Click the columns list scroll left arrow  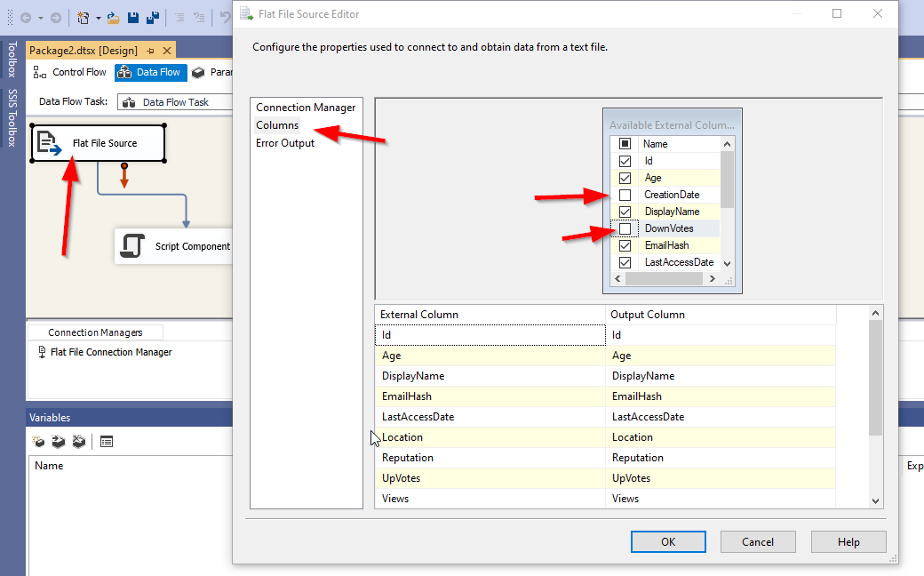(617, 279)
